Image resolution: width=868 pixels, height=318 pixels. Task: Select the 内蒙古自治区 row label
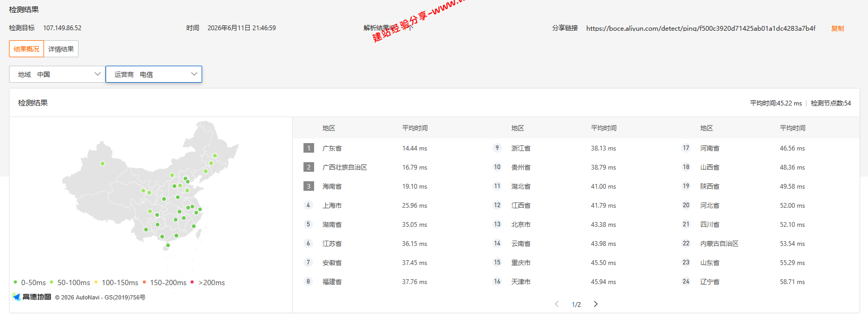point(719,244)
